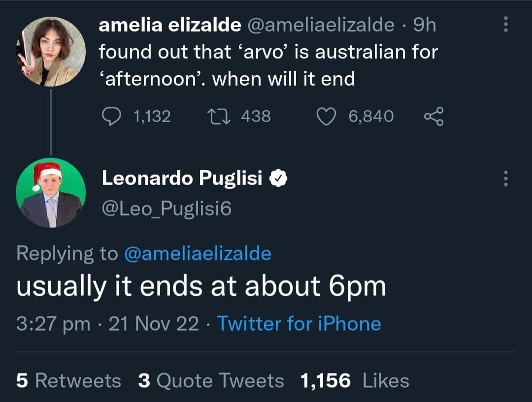Click @ameliaelizalde in the Replying to line

tap(198, 253)
